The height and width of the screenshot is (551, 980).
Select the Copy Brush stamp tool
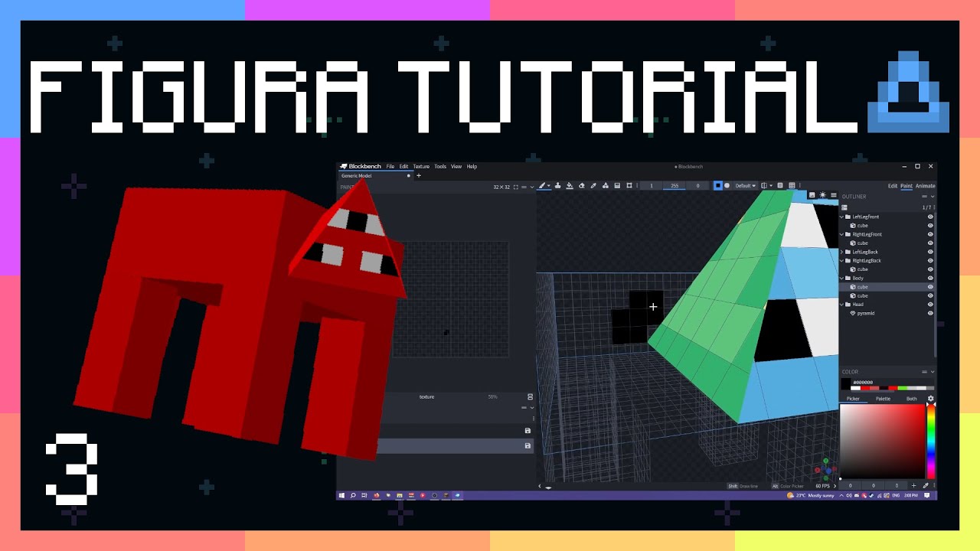(558, 185)
